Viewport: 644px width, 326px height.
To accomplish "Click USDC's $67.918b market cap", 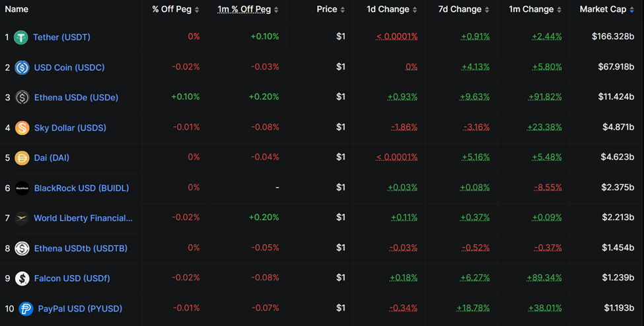I will (616, 67).
